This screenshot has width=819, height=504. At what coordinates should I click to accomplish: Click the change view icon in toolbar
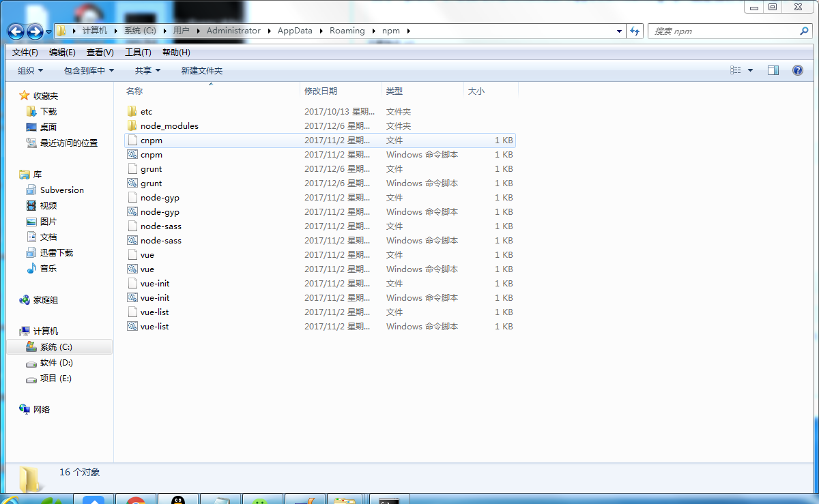pyautogui.click(x=736, y=70)
